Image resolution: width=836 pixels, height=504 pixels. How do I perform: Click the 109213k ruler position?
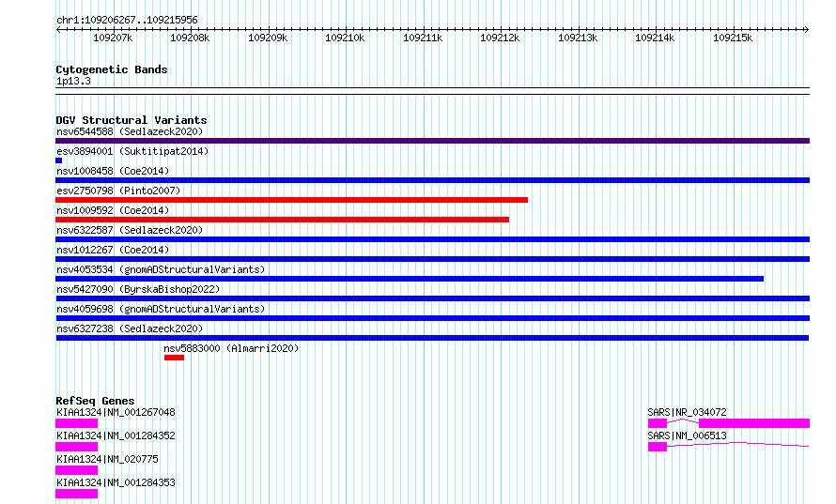578,38
